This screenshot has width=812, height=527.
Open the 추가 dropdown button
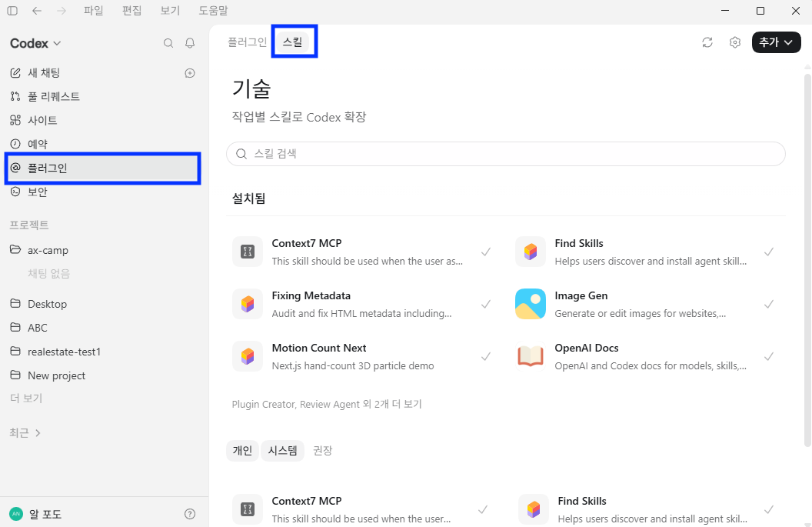click(777, 42)
